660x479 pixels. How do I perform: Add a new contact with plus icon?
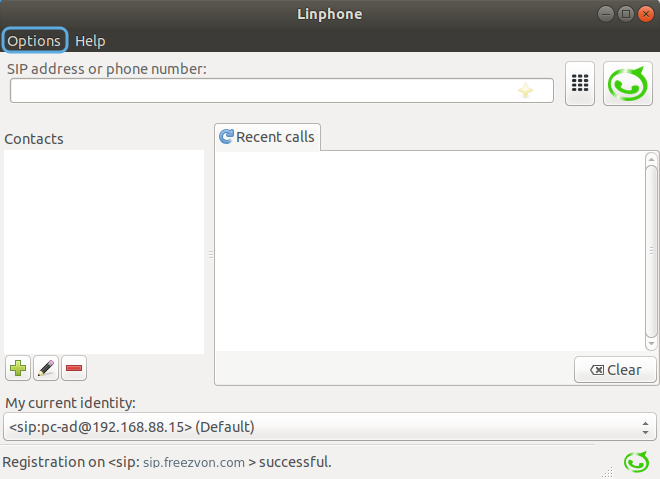(18, 368)
